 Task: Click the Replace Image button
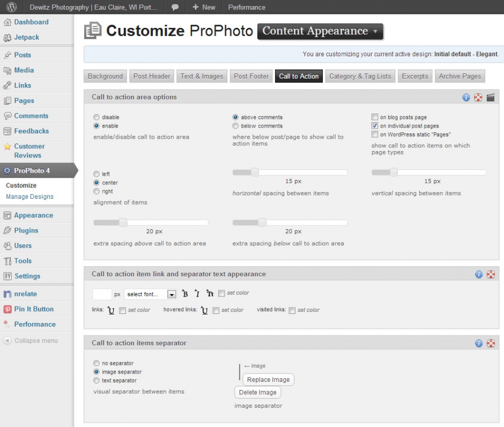click(269, 380)
